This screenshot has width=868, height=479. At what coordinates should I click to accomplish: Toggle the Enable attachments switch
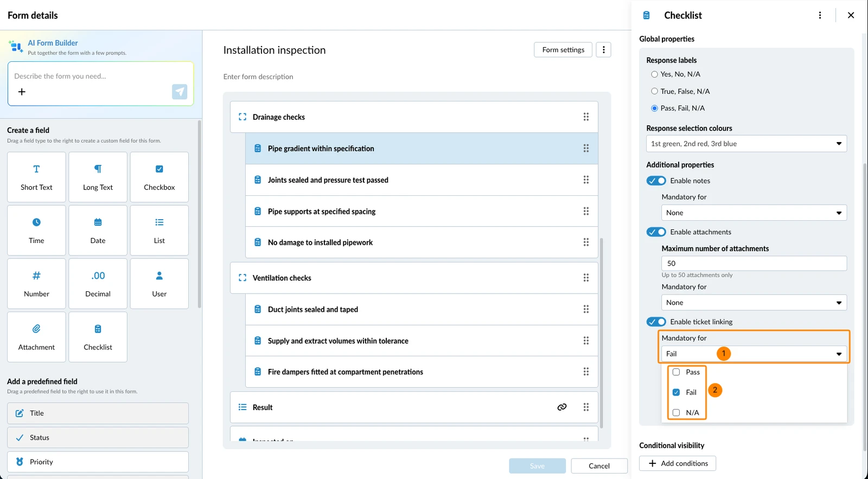[656, 232]
